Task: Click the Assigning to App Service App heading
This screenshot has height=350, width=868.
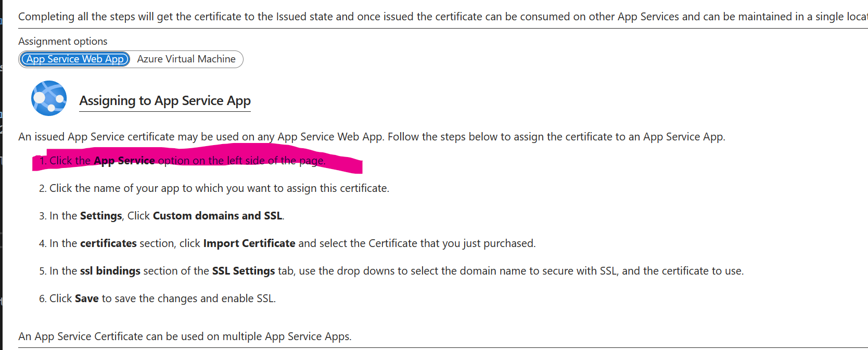Action: click(165, 100)
